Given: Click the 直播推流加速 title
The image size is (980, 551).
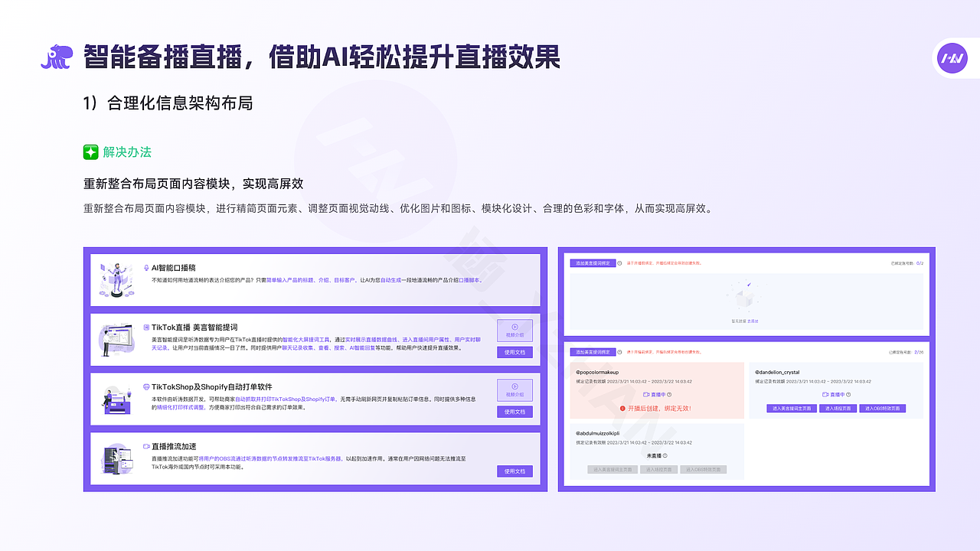Looking at the screenshot, I should click(x=174, y=446).
